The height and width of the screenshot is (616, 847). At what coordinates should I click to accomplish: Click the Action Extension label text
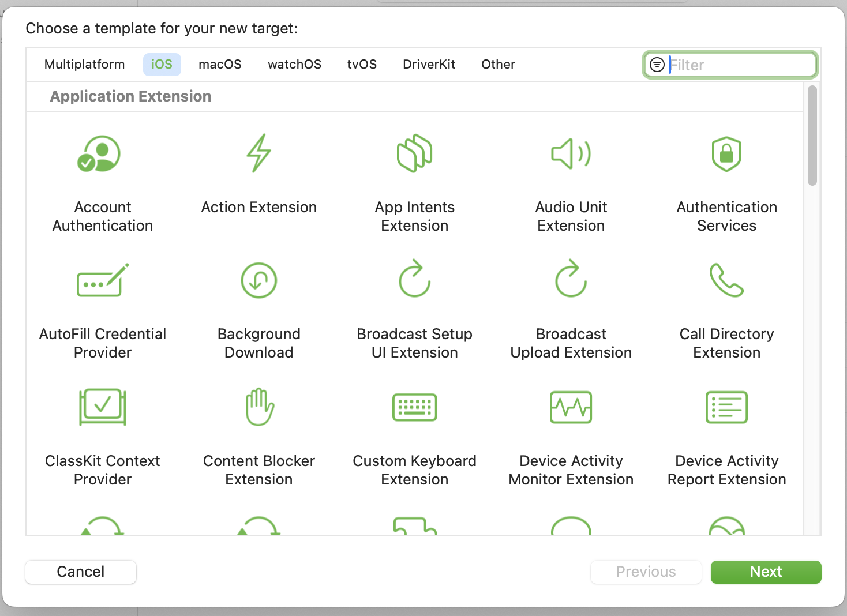click(259, 207)
